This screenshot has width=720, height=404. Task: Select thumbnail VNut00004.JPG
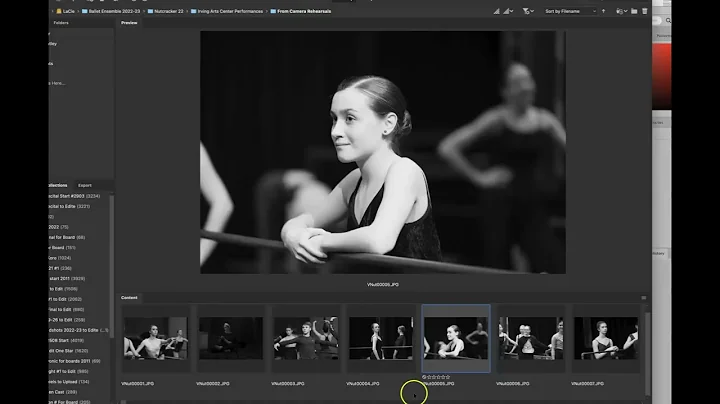point(381,338)
